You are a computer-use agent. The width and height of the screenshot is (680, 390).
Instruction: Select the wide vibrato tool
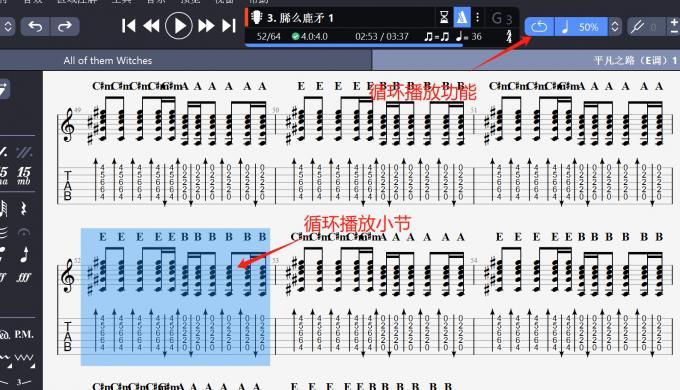(x=24, y=357)
